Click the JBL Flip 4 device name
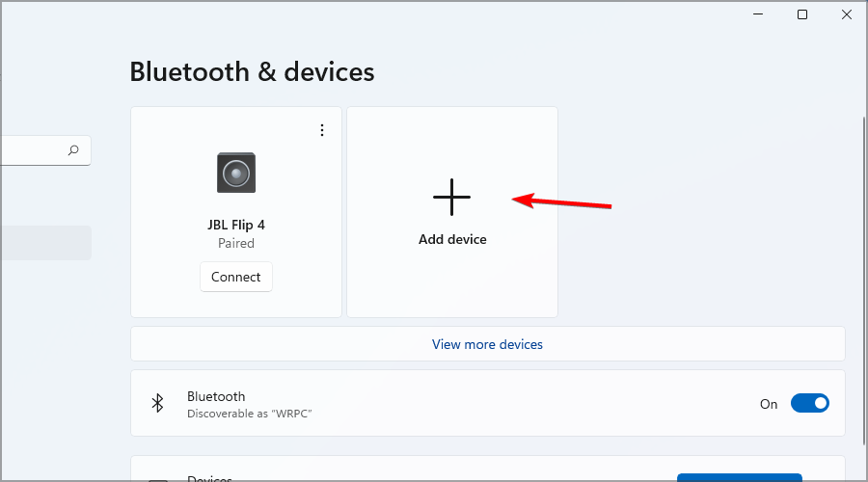This screenshot has width=868, height=482. (236, 225)
